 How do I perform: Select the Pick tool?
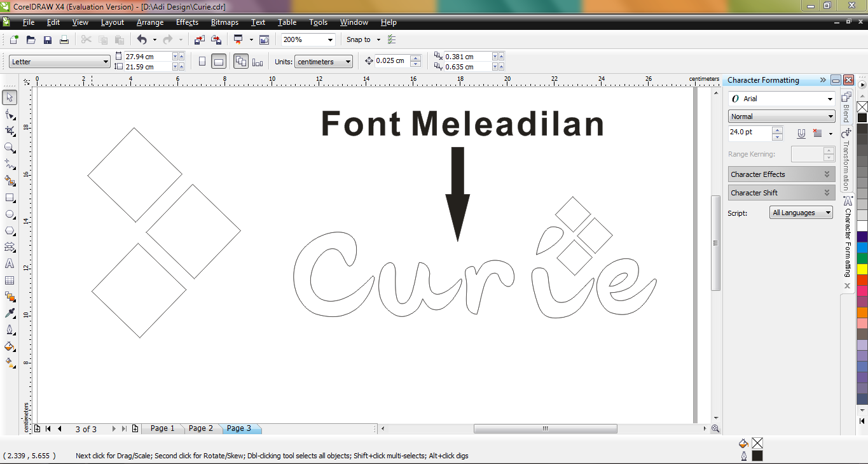tap(10, 97)
